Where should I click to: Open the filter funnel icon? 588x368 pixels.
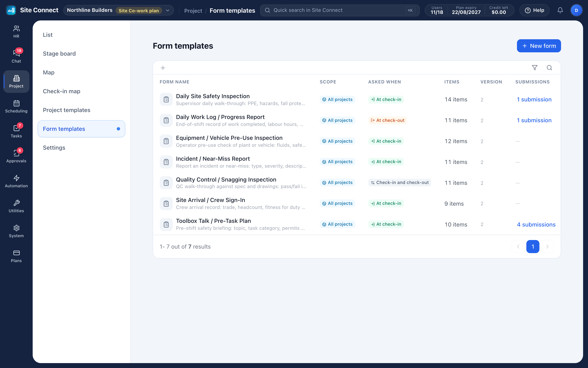(x=535, y=68)
